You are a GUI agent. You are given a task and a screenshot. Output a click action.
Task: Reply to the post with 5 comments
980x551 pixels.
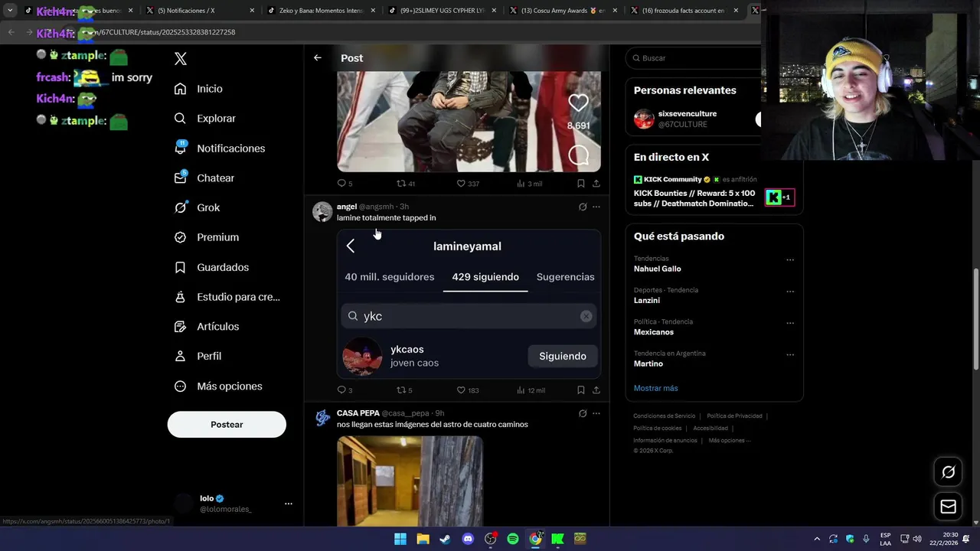tap(345, 184)
